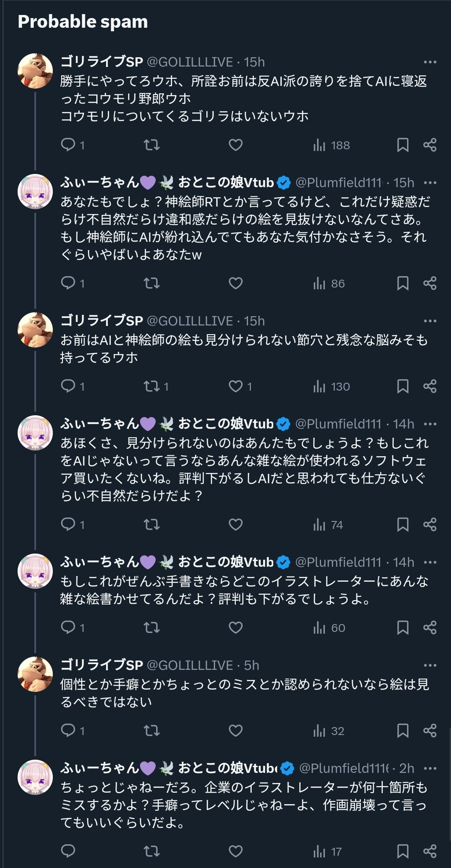Bookmark the last post with 17 views
Viewport: 451px width, 868px height.
coord(403,851)
